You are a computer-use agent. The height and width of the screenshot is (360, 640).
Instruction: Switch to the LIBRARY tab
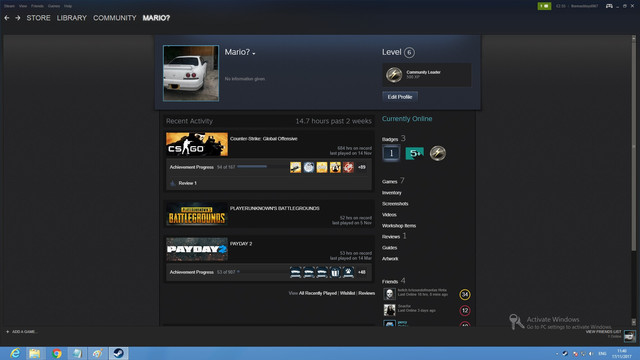click(71, 18)
